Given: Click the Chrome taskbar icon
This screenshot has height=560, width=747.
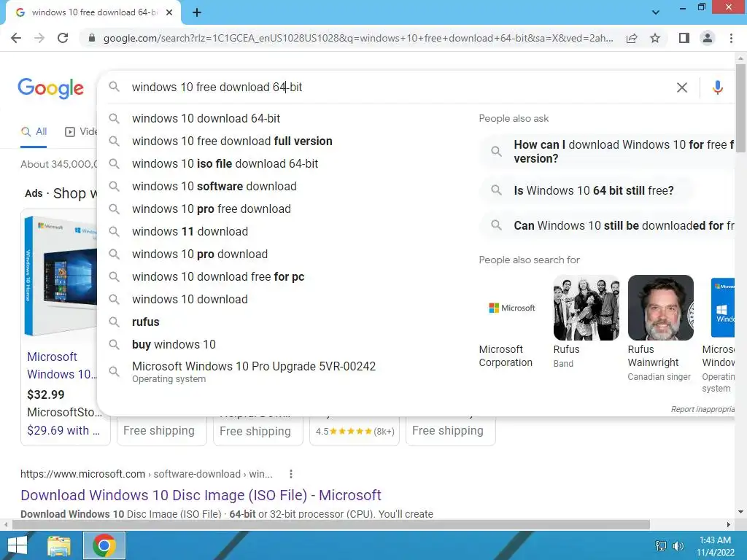Looking at the screenshot, I should click(104, 545).
